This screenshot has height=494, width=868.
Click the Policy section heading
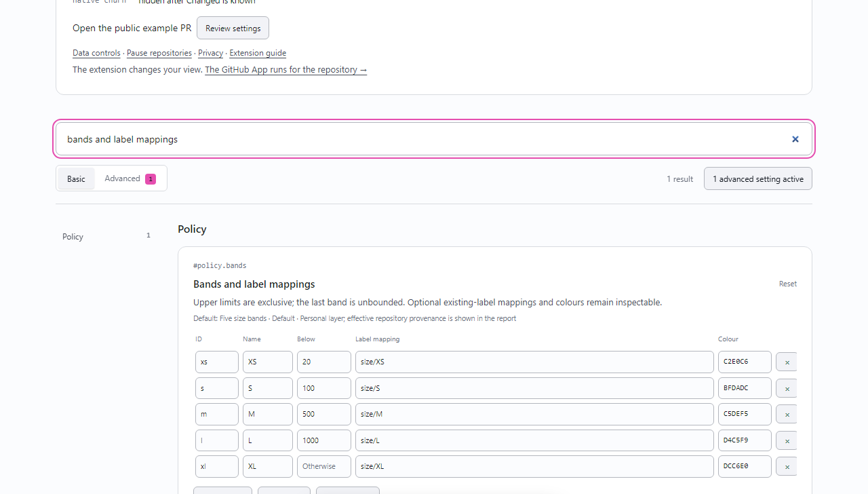tap(192, 229)
